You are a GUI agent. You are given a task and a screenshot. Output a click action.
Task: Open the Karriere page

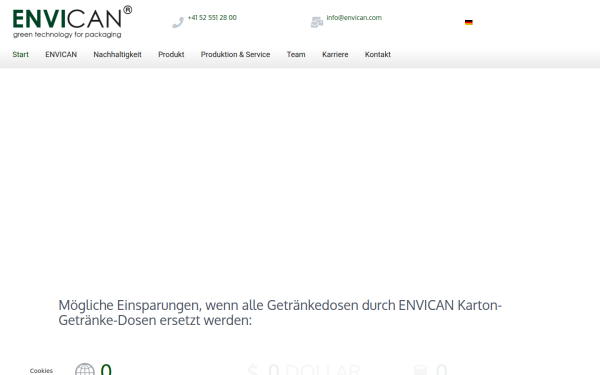point(335,54)
